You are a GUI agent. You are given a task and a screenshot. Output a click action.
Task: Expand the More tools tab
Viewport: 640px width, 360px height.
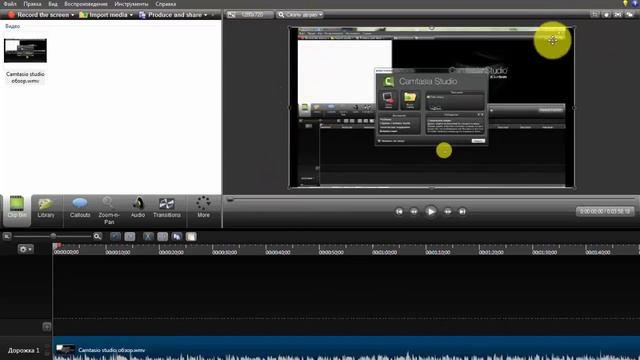[x=203, y=207]
